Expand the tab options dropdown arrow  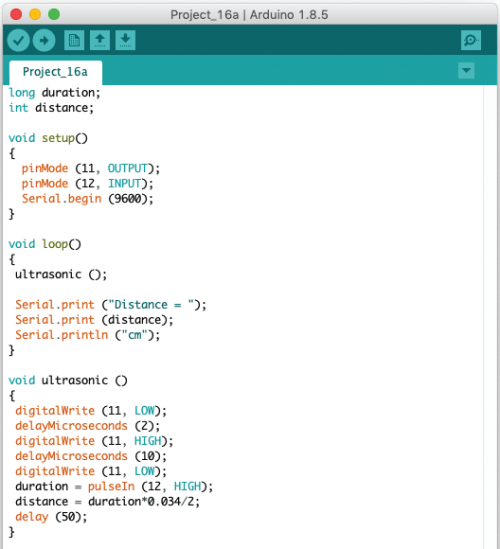pos(466,71)
